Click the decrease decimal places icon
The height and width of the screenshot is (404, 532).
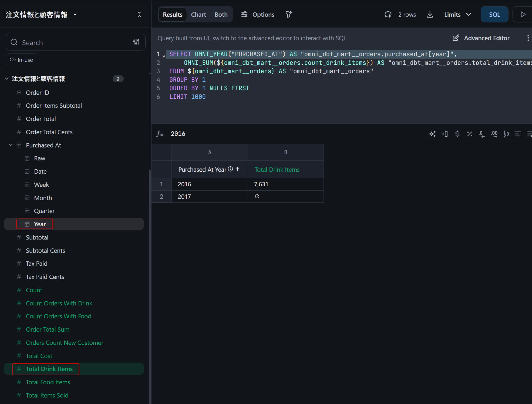(482, 134)
